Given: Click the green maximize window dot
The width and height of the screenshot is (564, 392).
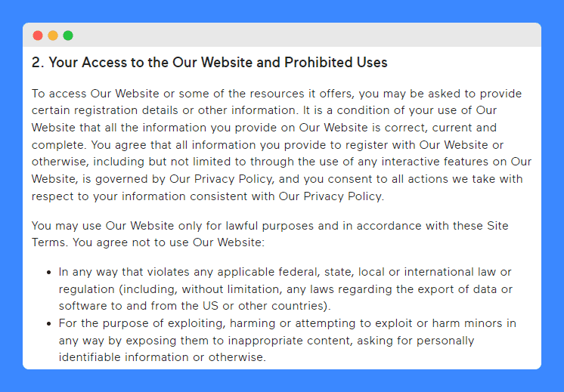Looking at the screenshot, I should coord(68,35).
